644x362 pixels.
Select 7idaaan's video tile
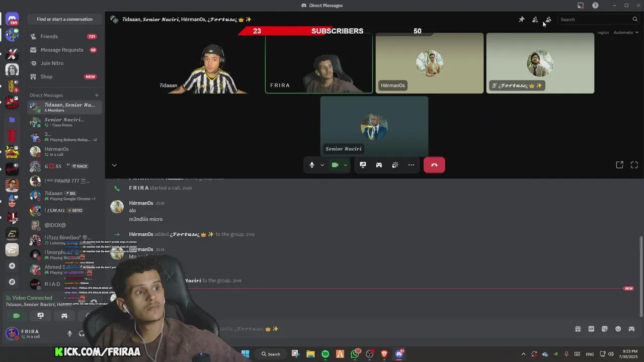click(209, 63)
